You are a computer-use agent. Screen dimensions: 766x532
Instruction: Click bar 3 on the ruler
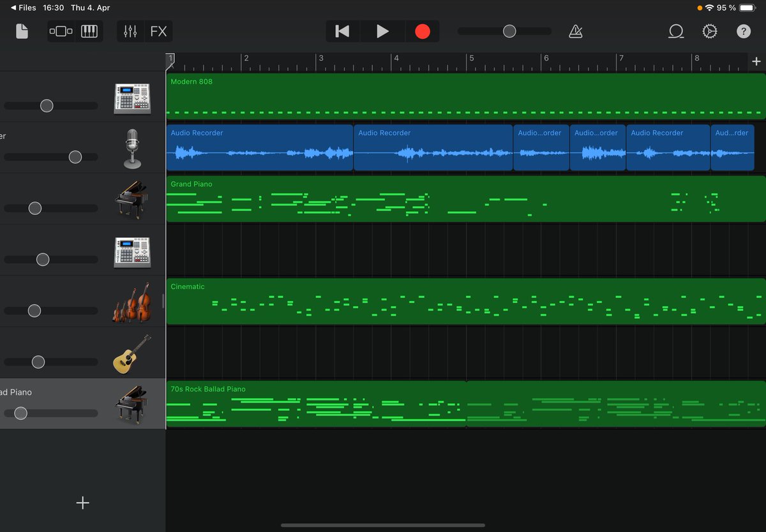click(321, 59)
